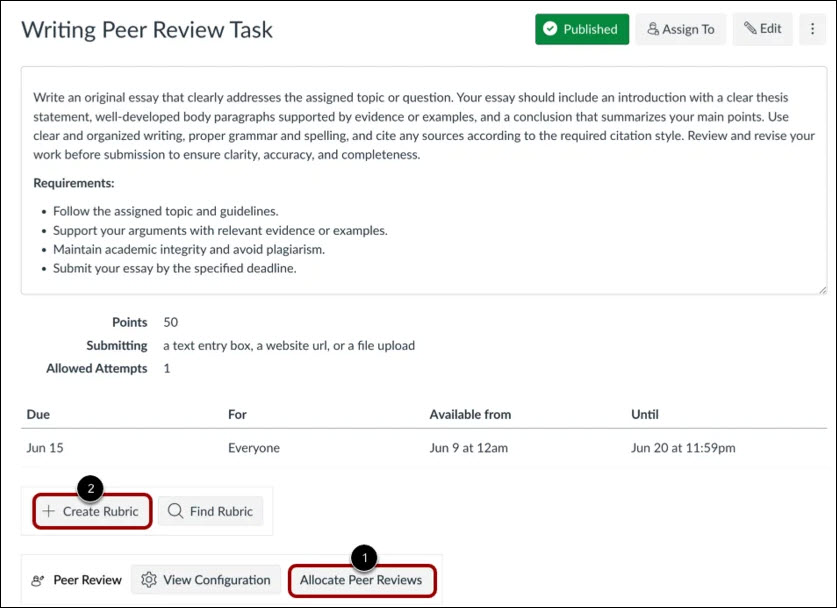Click the Allowed Attempts label
Viewport: 837px width, 608px height.
[97, 368]
